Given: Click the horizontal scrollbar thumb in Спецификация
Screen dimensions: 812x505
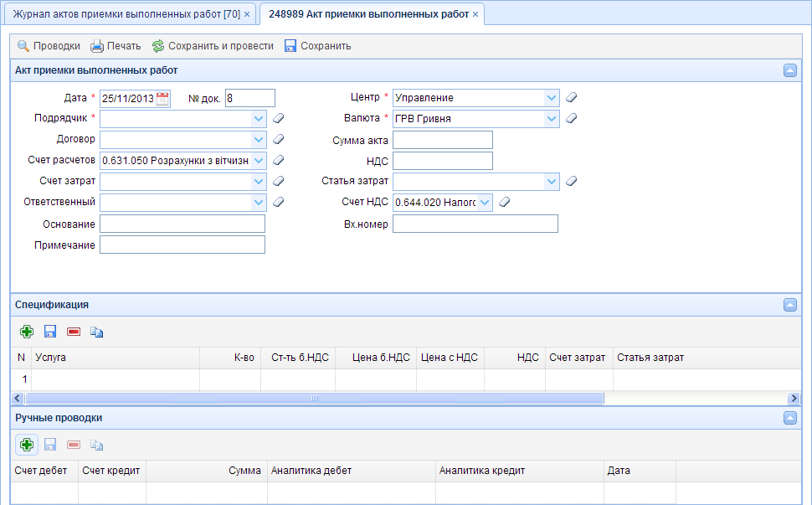Looking at the screenshot, I should [315, 399].
